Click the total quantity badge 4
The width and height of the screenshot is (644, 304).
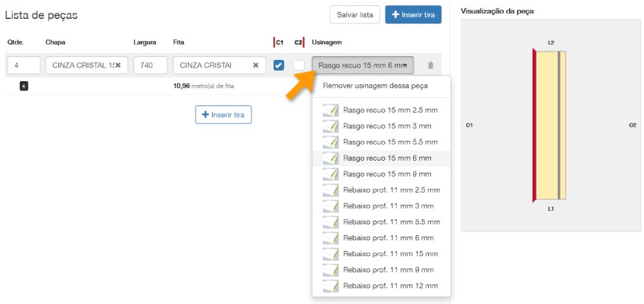pos(23,86)
